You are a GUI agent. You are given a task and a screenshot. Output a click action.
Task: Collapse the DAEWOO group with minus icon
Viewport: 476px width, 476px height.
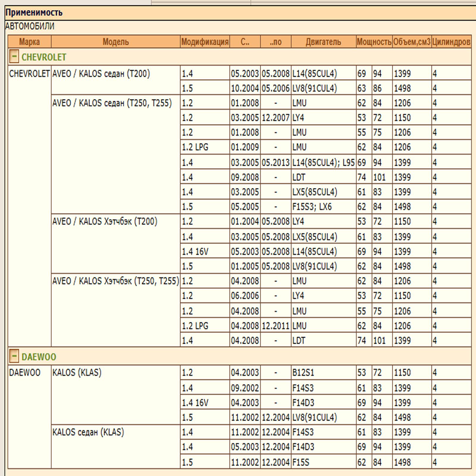(x=14, y=356)
